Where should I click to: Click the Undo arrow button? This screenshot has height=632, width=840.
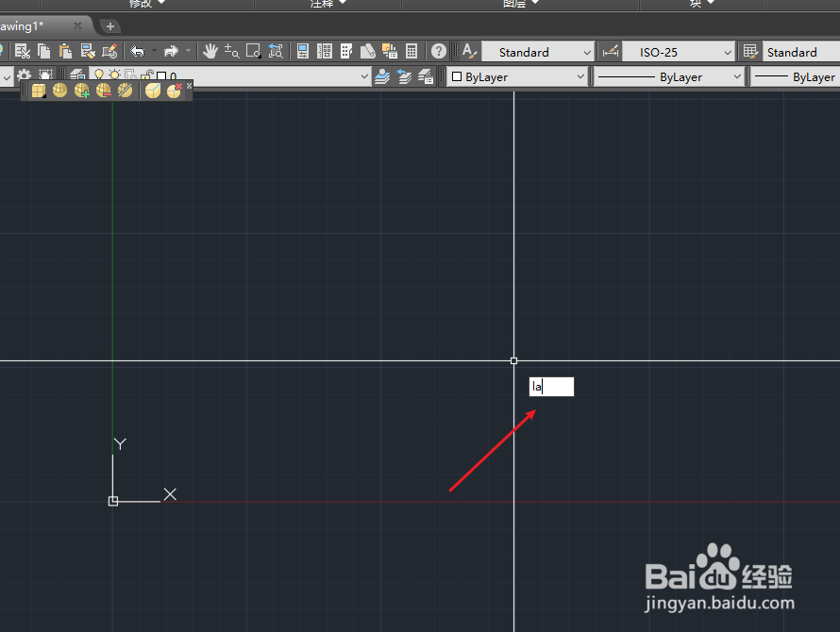tap(137, 52)
